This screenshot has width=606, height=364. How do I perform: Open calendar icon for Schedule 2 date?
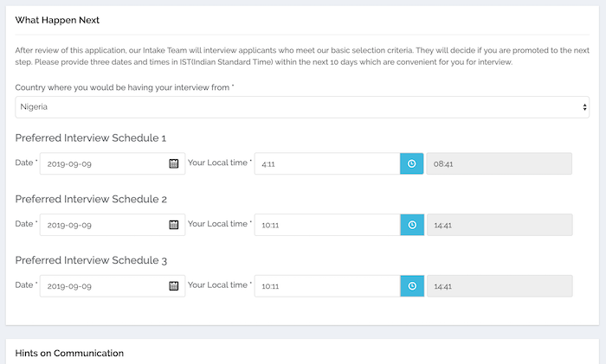point(174,225)
